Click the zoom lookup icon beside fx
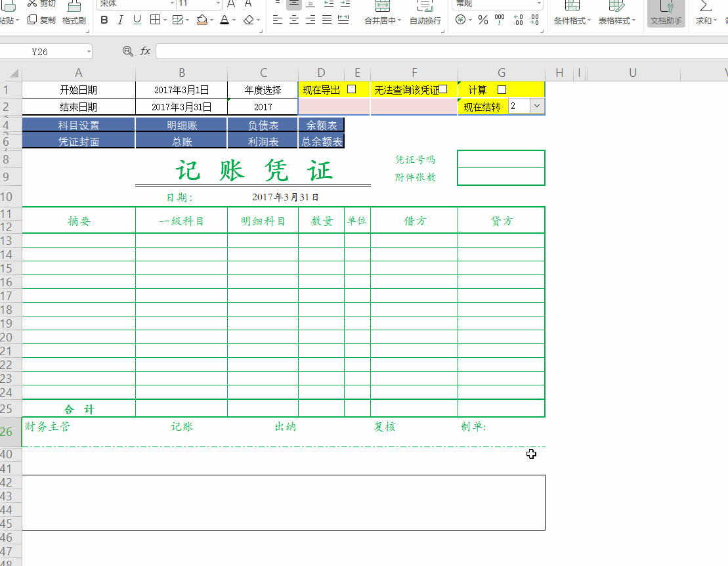Viewport: 728px width, 566px height. click(x=127, y=51)
